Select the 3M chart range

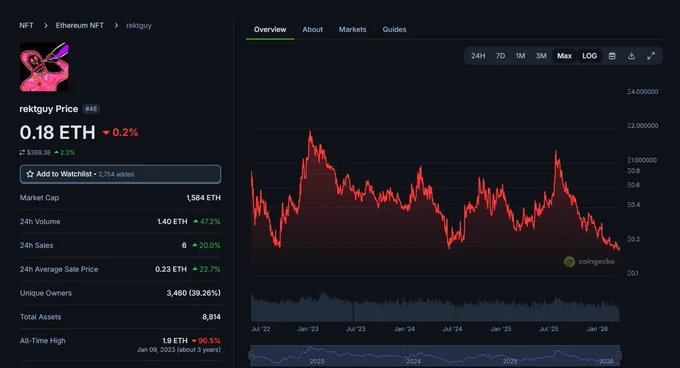pyautogui.click(x=541, y=56)
